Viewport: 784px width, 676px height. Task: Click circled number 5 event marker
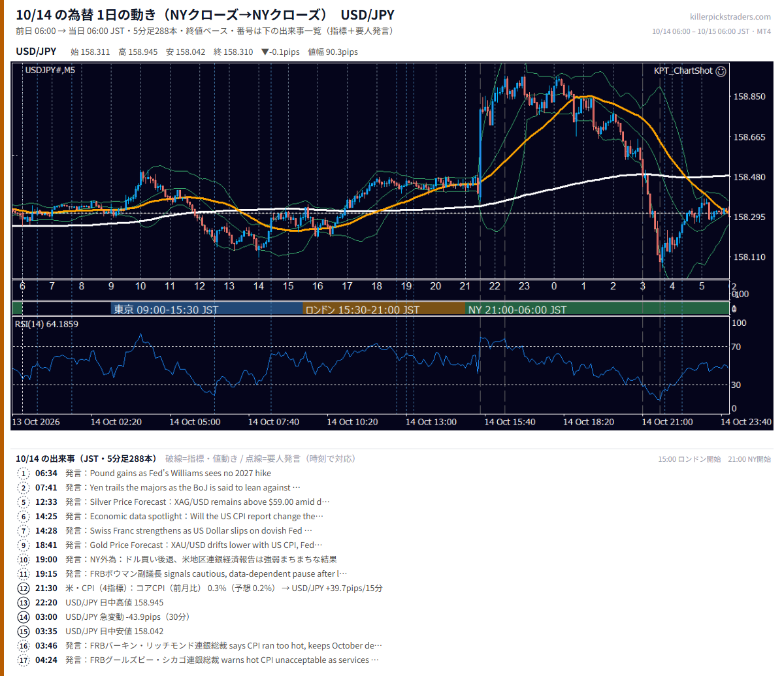pyautogui.click(x=24, y=502)
